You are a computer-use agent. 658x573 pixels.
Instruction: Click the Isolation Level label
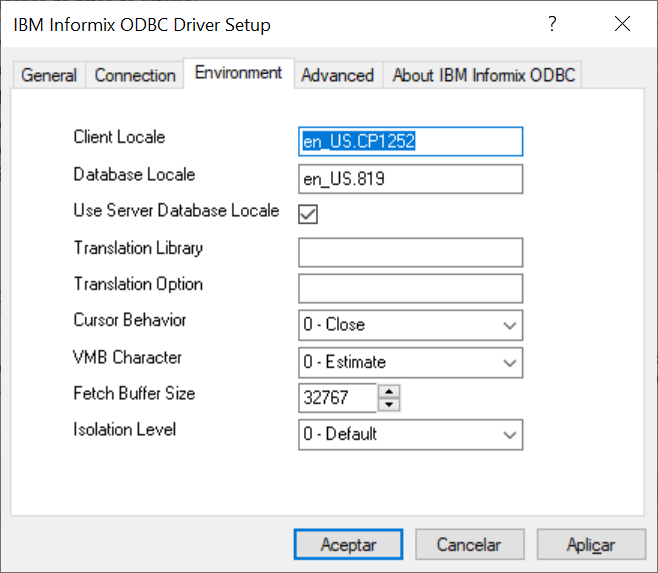click(125, 429)
